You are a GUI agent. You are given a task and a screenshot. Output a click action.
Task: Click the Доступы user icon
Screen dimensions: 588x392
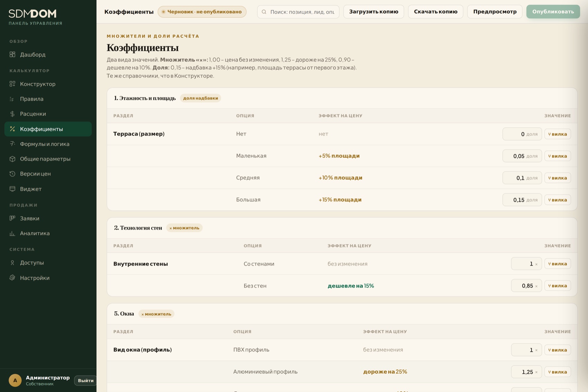coord(12,263)
